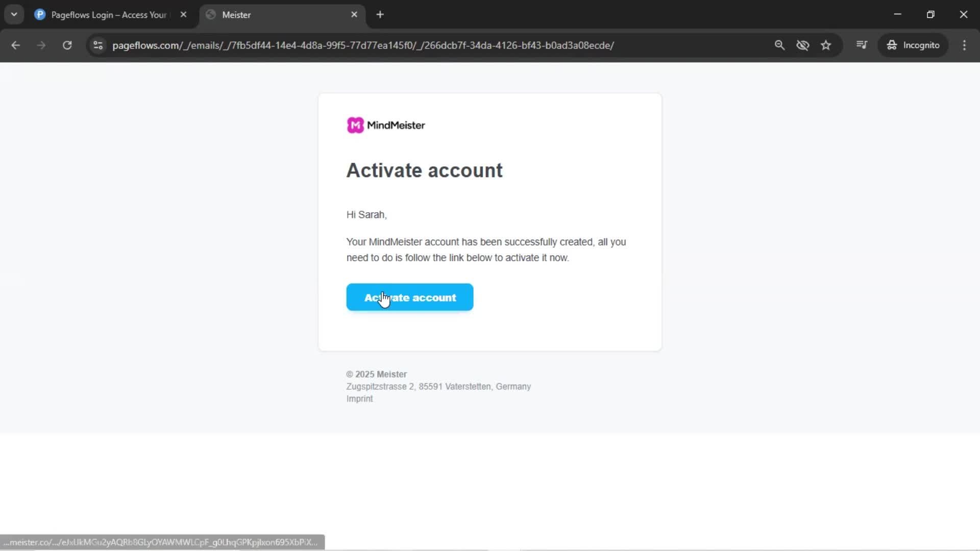Viewport: 980px width, 551px height.
Task: Click the zoom magnifier icon
Action: pyautogui.click(x=779, y=45)
